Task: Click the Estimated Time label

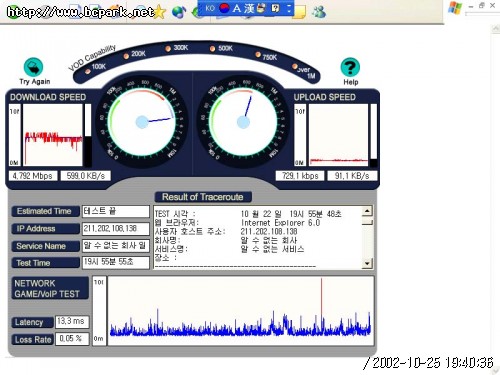Action: 45,211
